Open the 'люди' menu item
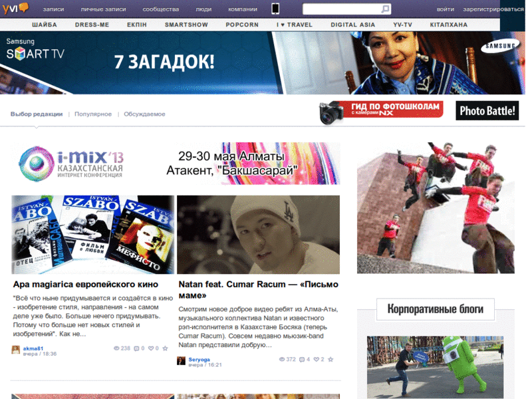 [x=203, y=9]
